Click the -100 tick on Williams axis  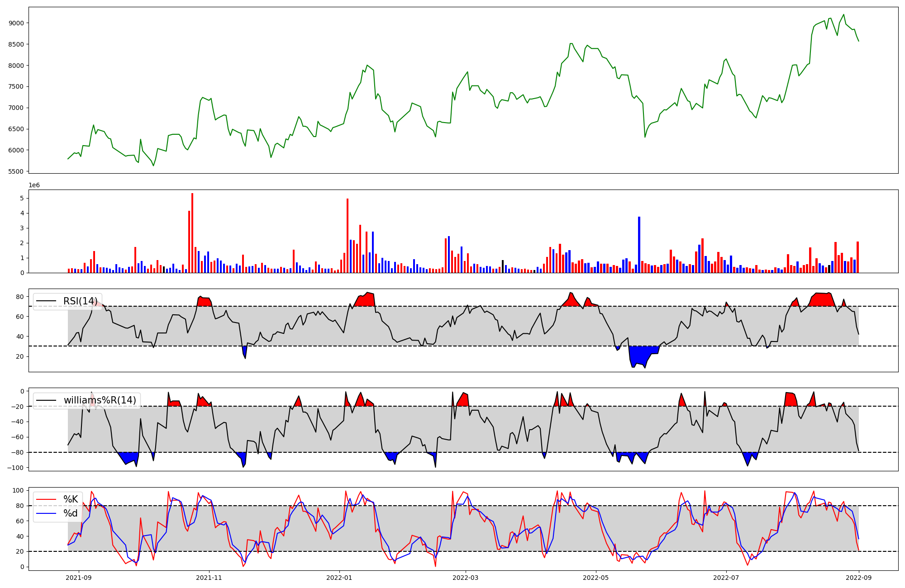(x=14, y=468)
